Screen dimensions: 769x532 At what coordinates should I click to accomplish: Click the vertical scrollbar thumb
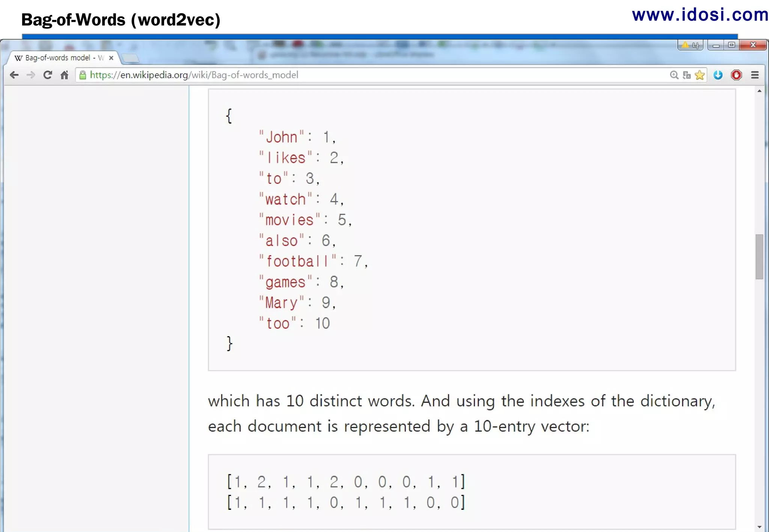coord(759,257)
